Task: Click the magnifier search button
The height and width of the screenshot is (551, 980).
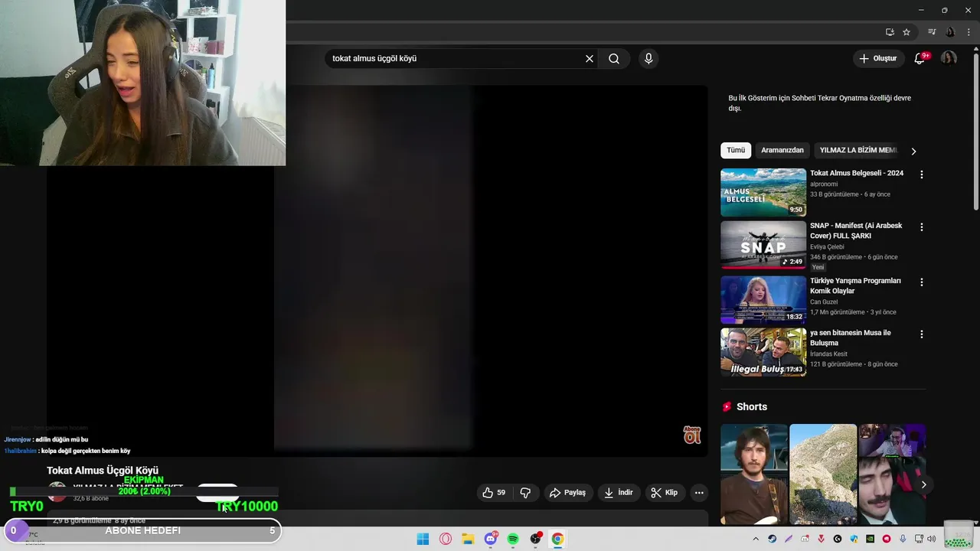Action: (x=614, y=59)
